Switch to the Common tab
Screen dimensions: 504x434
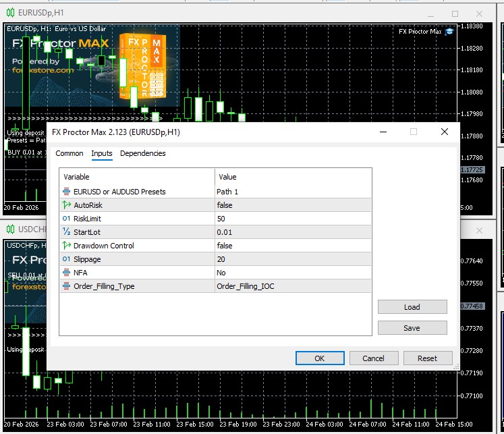tap(69, 153)
